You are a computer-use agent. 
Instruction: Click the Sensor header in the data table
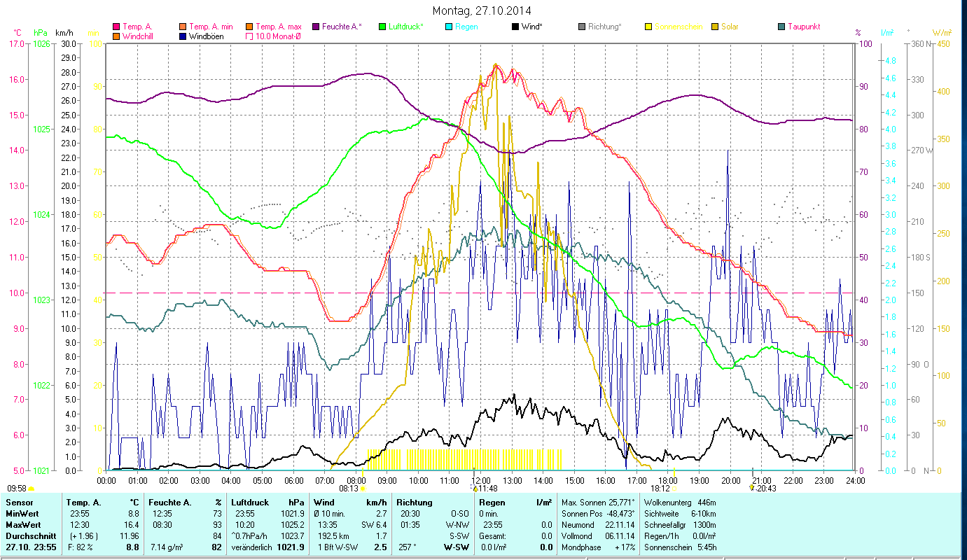pyautogui.click(x=19, y=503)
